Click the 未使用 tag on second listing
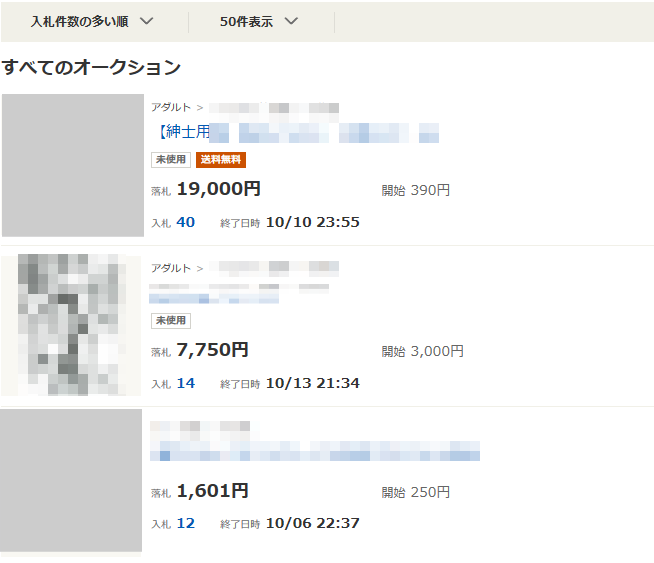 click(x=171, y=321)
